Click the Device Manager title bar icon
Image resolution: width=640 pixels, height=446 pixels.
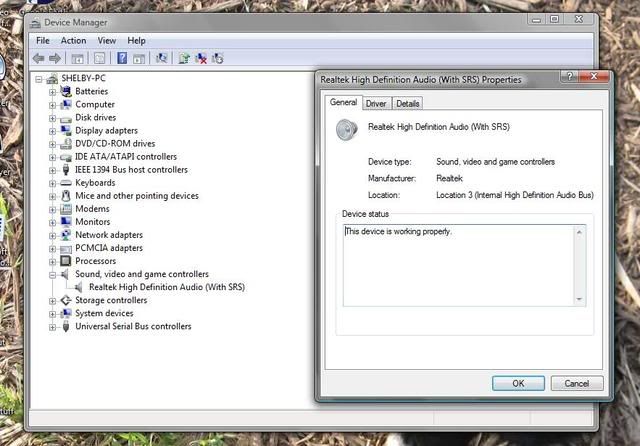[36, 23]
